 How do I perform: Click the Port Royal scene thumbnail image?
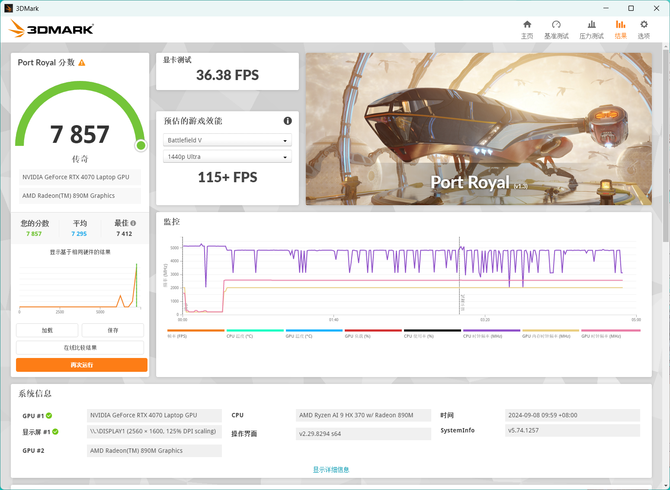point(479,129)
